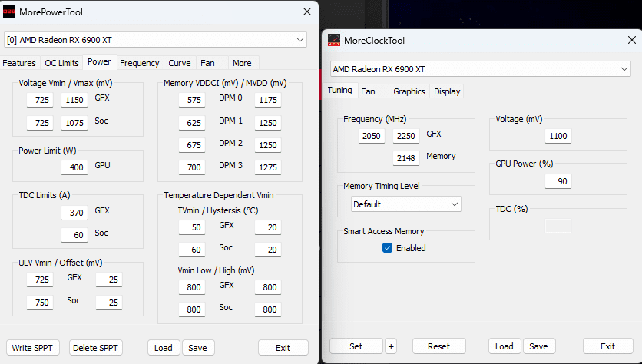
Task: Select the Power tab in MorePowerTool
Action: (99, 62)
